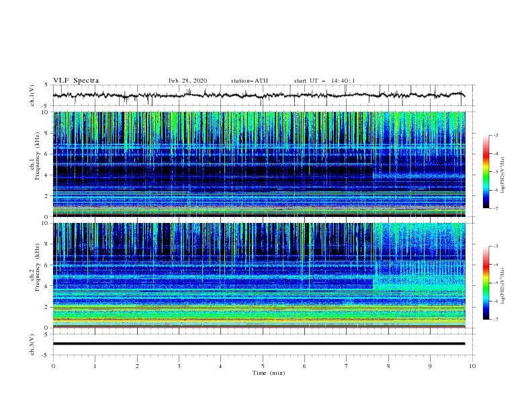Click the "4" minute tick label

click(221, 366)
